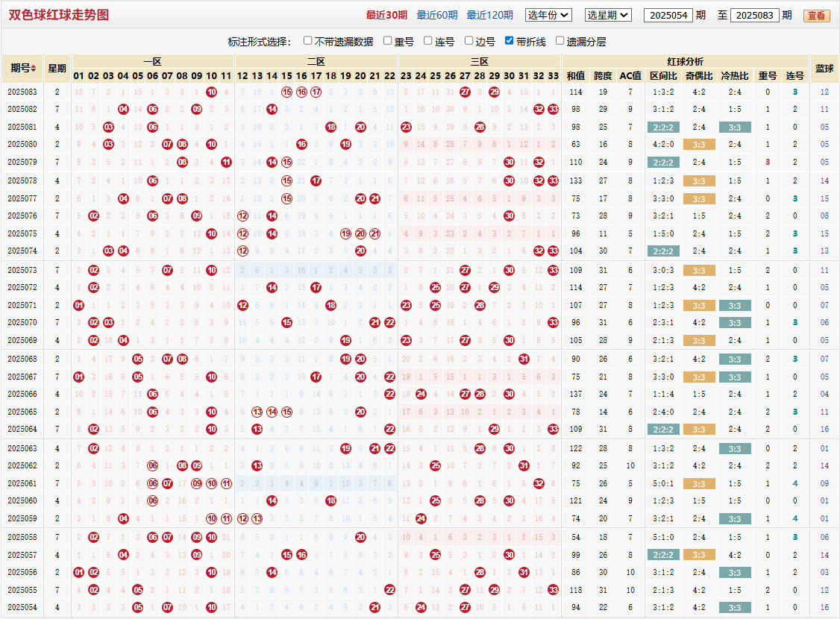Click red ball 05 in row 2025054
This screenshot has height=619, width=840.
click(138, 608)
